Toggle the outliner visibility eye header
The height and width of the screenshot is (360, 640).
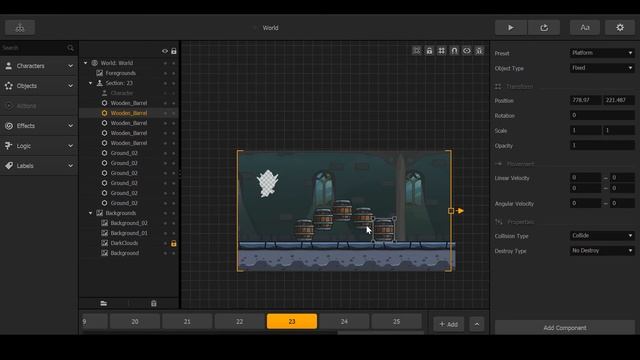(164, 51)
